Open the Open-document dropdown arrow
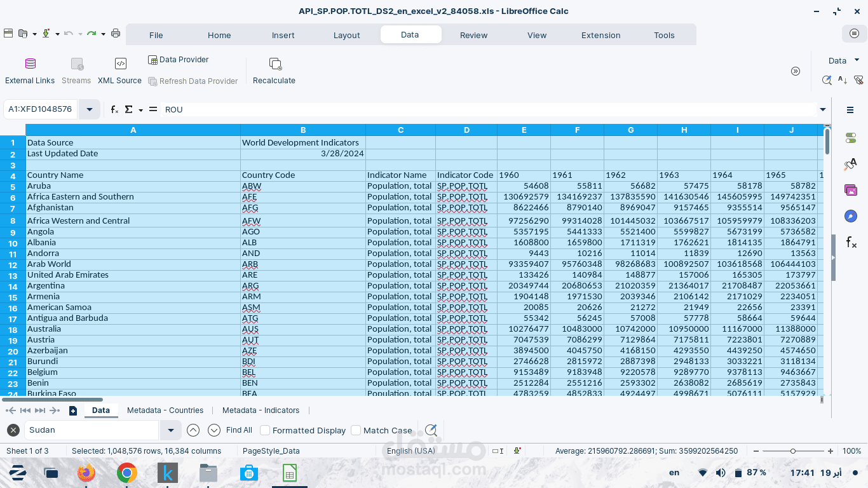868x488 pixels. pyautogui.click(x=34, y=34)
